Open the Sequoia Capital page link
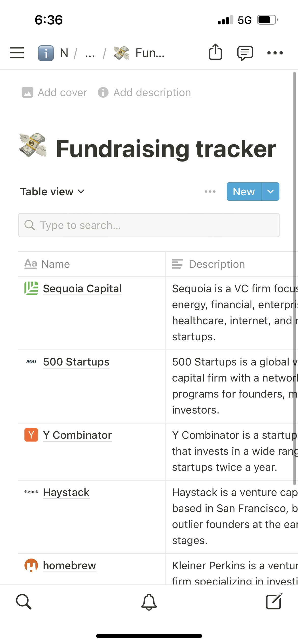The image size is (298, 644). click(82, 289)
